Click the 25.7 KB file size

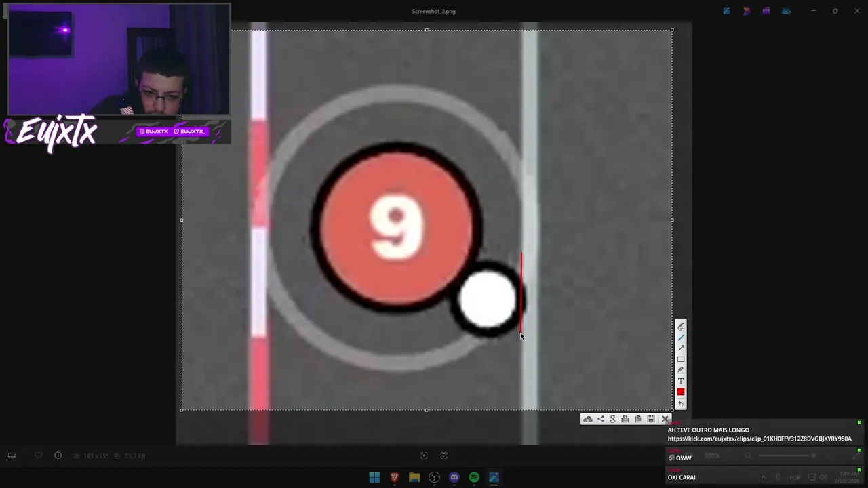pos(135,456)
